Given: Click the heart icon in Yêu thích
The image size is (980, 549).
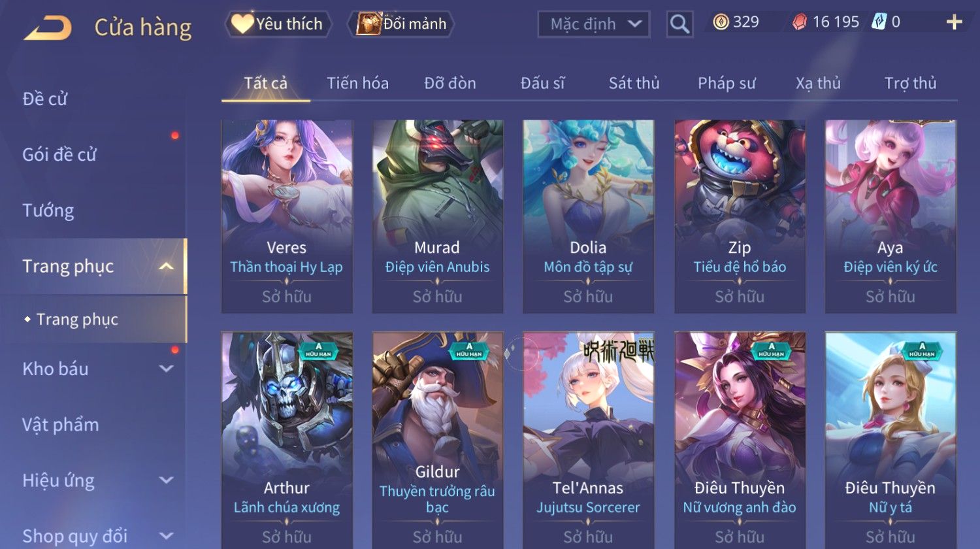Looking at the screenshot, I should click(x=242, y=24).
